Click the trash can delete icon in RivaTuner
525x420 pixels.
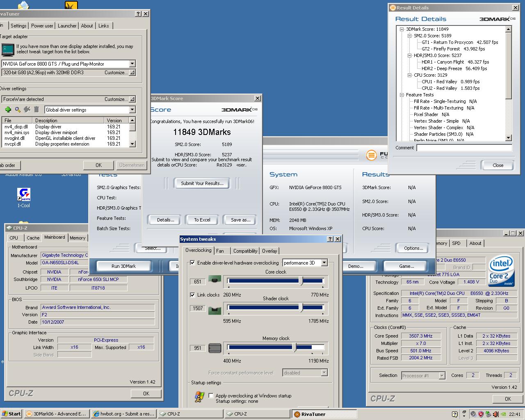pyautogui.click(x=37, y=110)
